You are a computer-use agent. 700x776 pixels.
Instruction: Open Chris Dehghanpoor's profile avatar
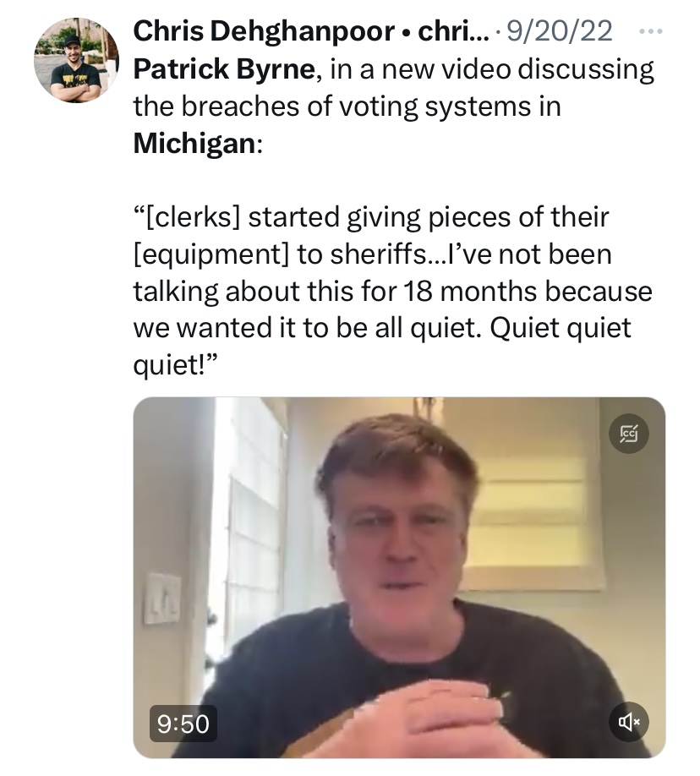[x=76, y=60]
